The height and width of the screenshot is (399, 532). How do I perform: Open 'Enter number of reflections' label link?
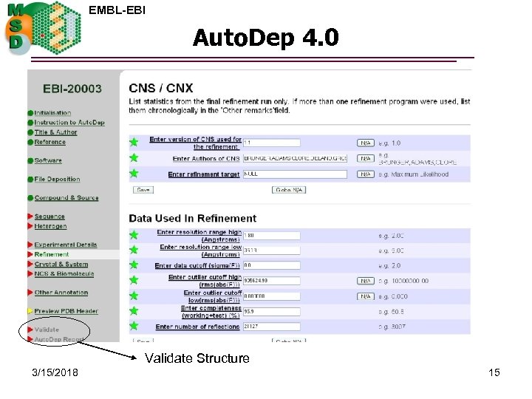[197, 327]
